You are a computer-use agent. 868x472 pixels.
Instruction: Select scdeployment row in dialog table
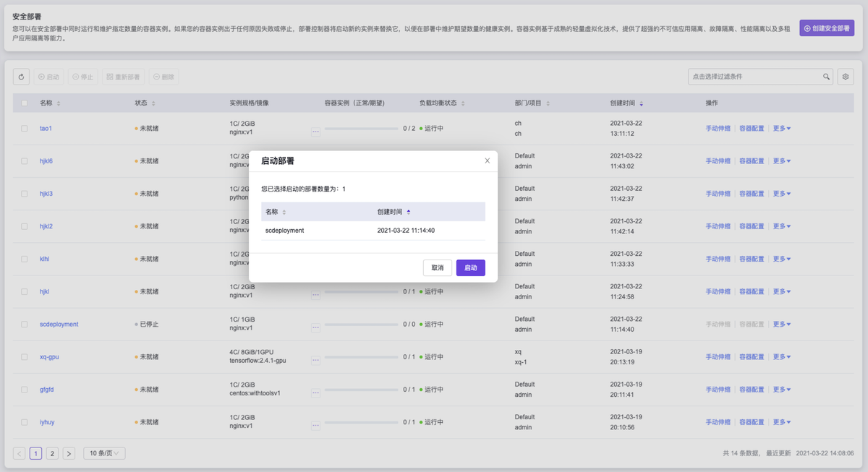coord(373,231)
